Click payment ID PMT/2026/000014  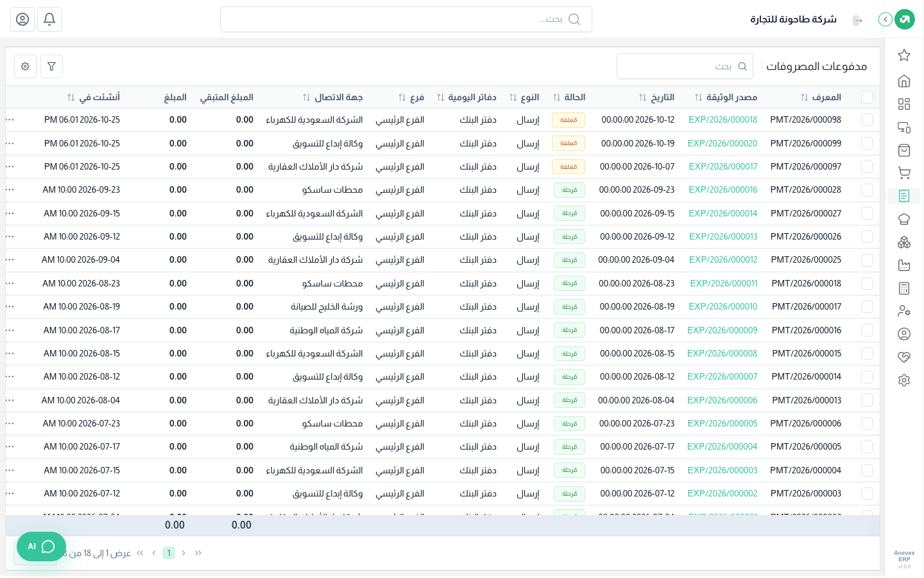[806, 377]
